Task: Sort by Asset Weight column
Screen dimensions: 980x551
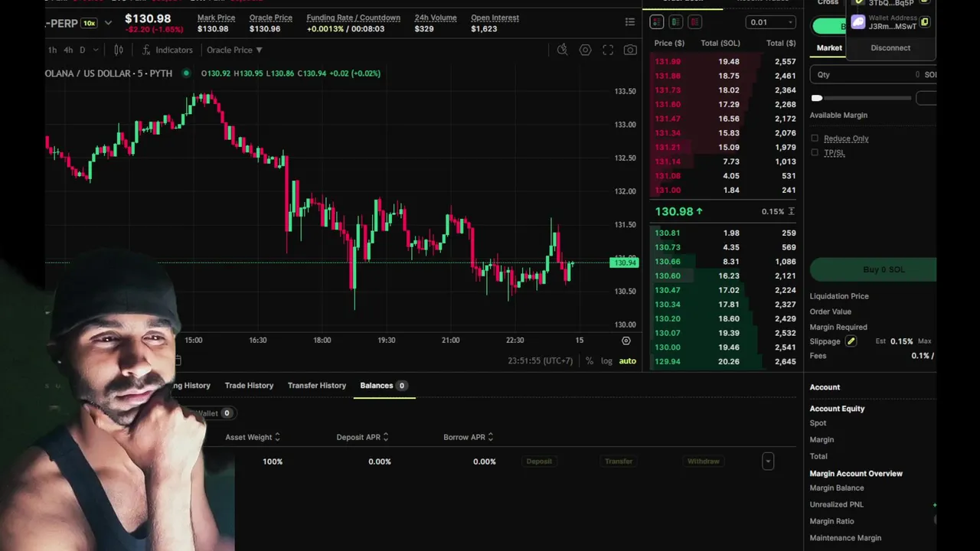Action: (253, 437)
